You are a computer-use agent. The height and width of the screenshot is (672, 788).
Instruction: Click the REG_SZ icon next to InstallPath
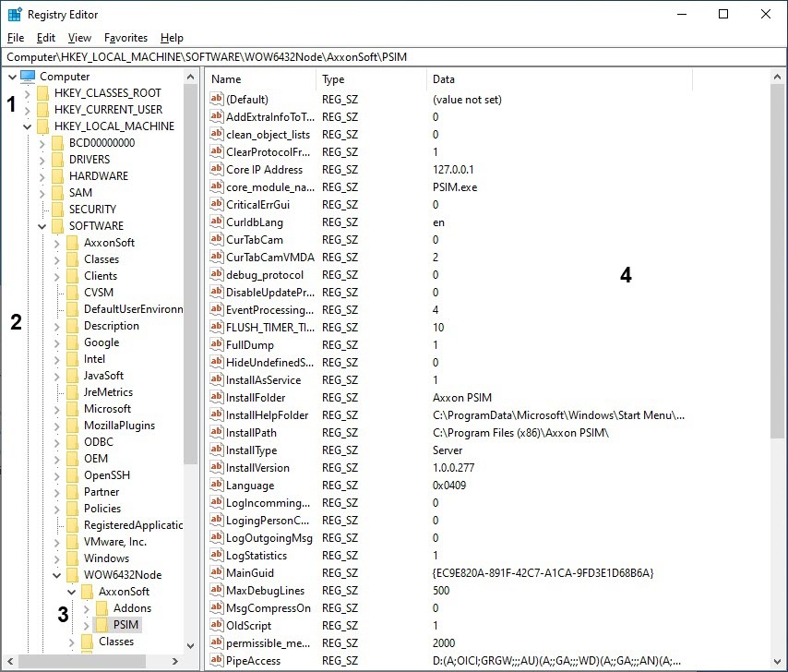(x=217, y=433)
